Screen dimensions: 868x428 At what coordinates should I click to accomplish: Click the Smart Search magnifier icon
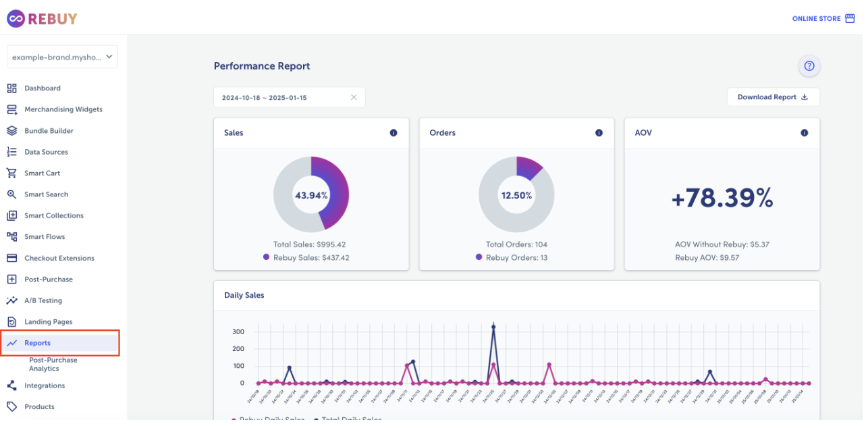click(x=11, y=194)
